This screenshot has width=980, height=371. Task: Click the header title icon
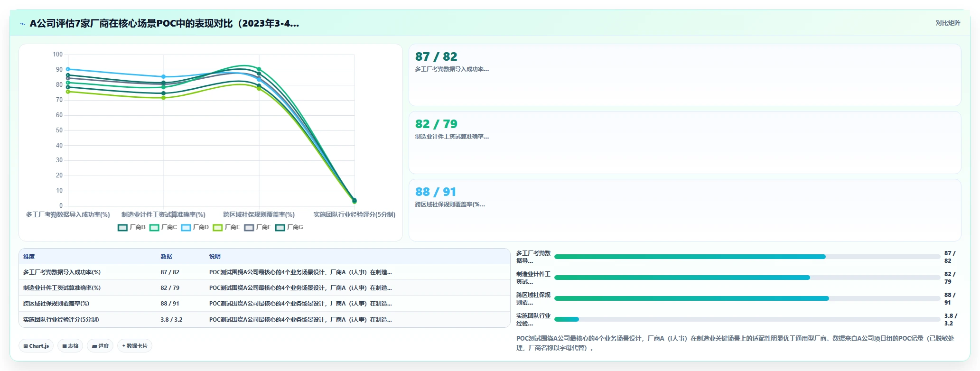pyautogui.click(x=22, y=24)
